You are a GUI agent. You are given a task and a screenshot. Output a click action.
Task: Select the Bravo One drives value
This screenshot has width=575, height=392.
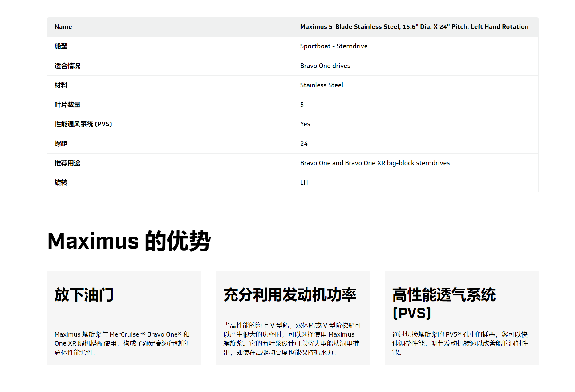[325, 66]
